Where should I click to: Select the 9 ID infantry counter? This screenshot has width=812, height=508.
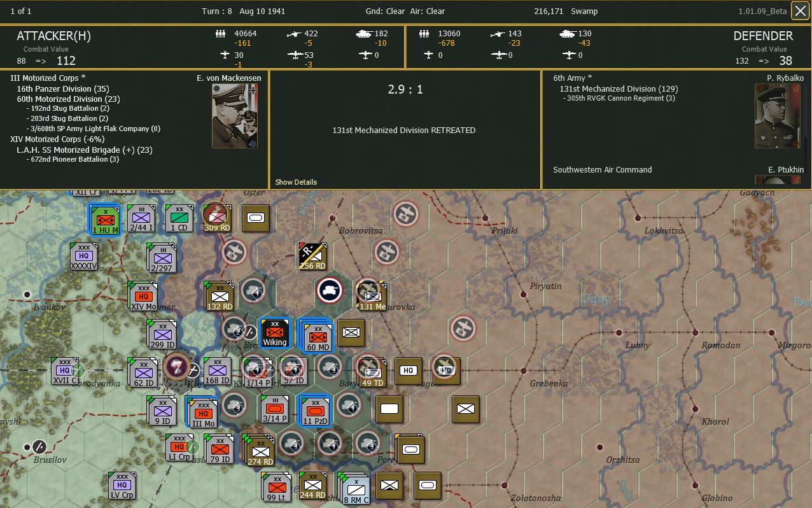[x=162, y=411]
